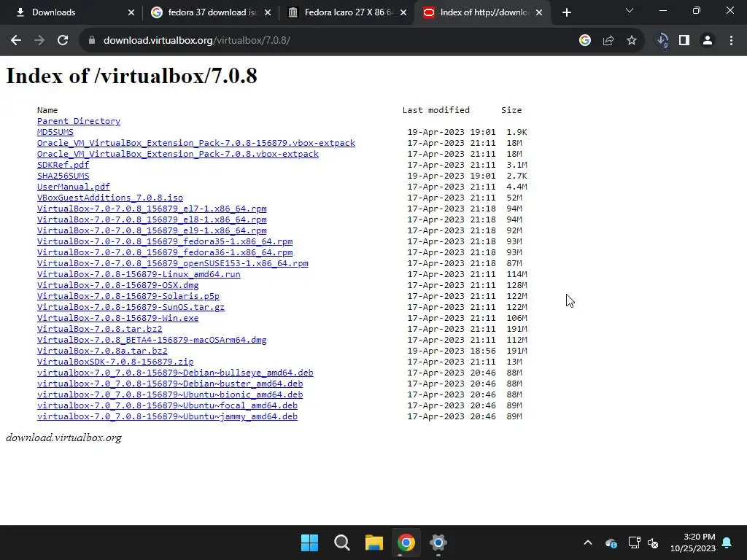Open the SHA256SUMS link
The height and width of the screenshot is (560, 747).
tap(63, 176)
